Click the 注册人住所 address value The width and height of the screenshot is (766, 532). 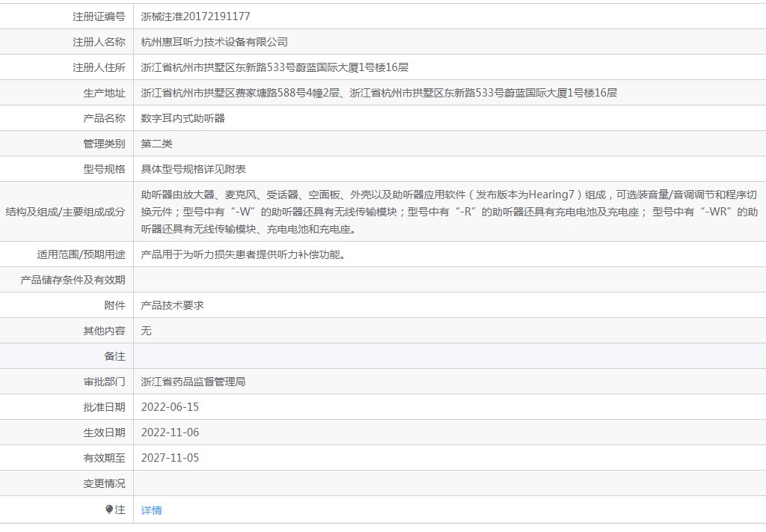pyautogui.click(x=275, y=67)
